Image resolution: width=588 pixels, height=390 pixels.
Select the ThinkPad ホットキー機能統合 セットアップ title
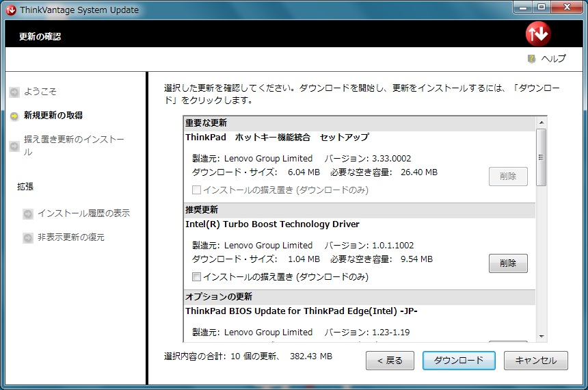pyautogui.click(x=277, y=138)
